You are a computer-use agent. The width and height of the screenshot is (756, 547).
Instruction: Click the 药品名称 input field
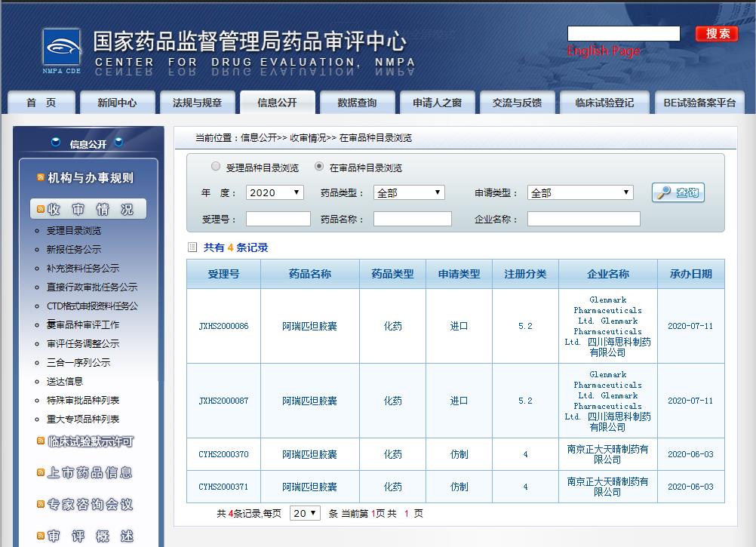pos(412,219)
